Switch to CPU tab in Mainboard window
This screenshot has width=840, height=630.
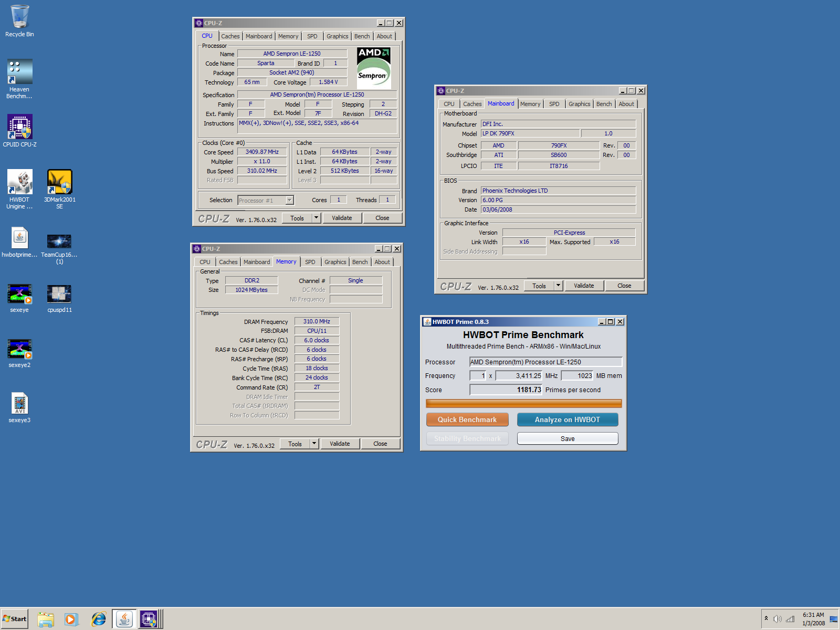[x=449, y=104]
